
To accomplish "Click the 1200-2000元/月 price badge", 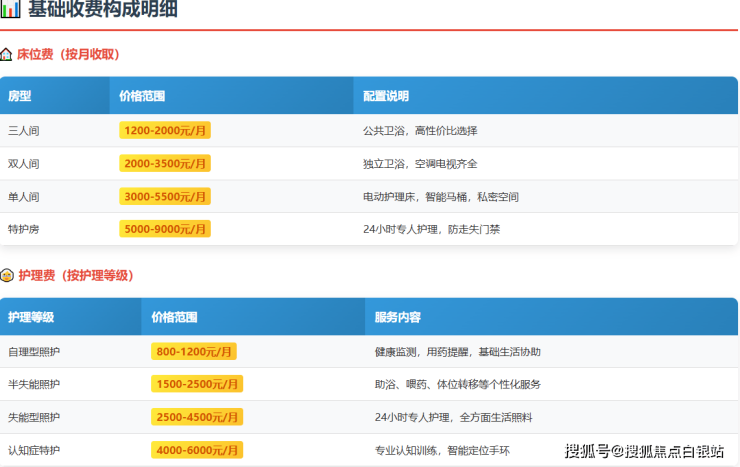I will coord(165,130).
